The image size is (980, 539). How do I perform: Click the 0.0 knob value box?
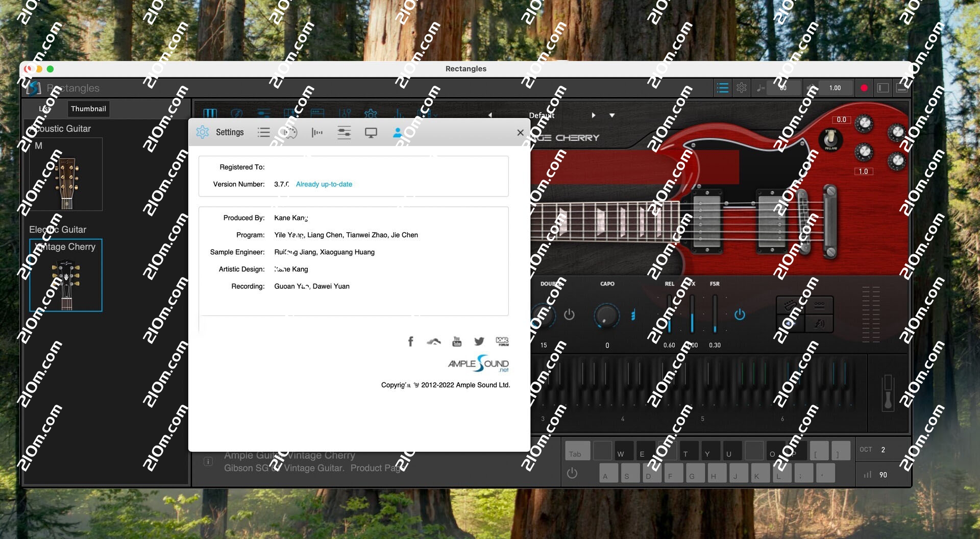point(841,119)
